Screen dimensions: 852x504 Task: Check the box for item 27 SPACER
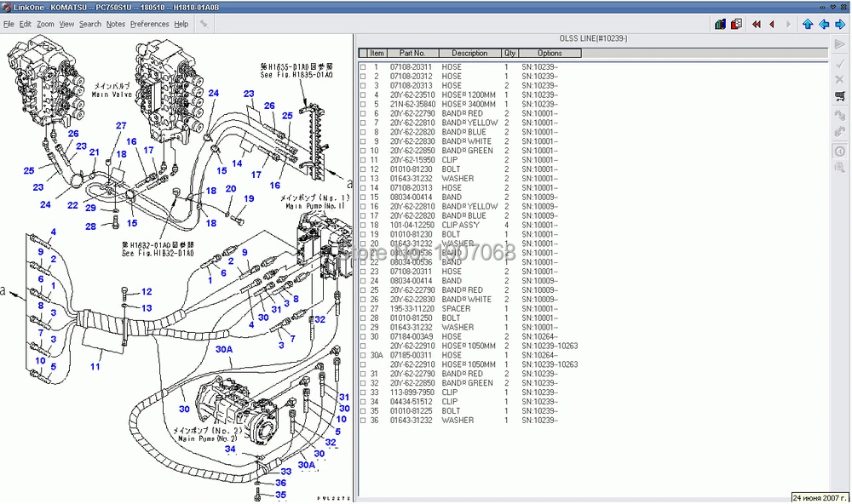coord(363,308)
